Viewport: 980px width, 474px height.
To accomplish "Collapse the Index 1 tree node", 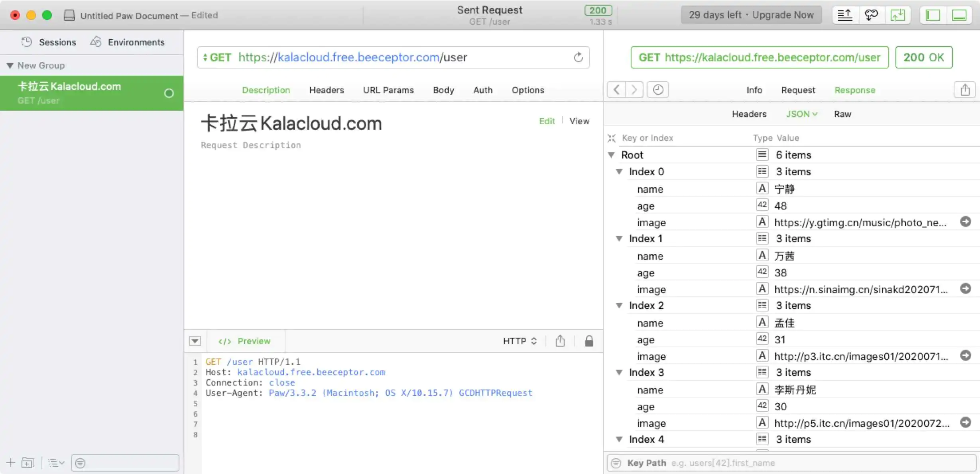I will tap(619, 239).
